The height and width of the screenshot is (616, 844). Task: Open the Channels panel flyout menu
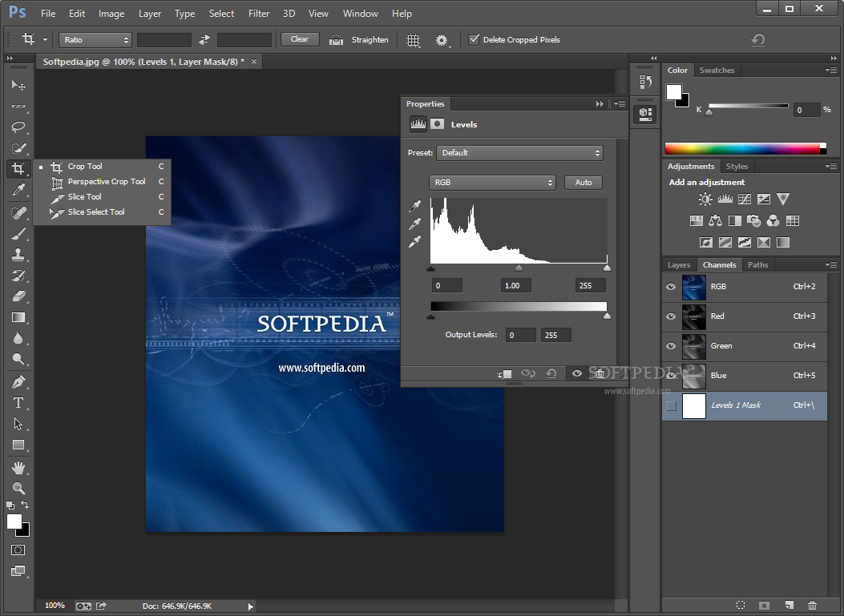pos(831,264)
